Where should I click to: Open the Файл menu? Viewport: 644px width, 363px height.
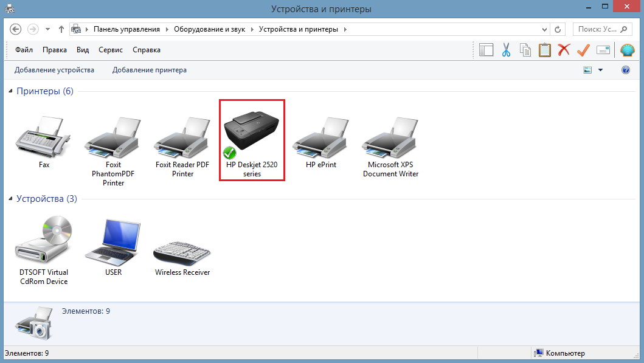pos(24,50)
